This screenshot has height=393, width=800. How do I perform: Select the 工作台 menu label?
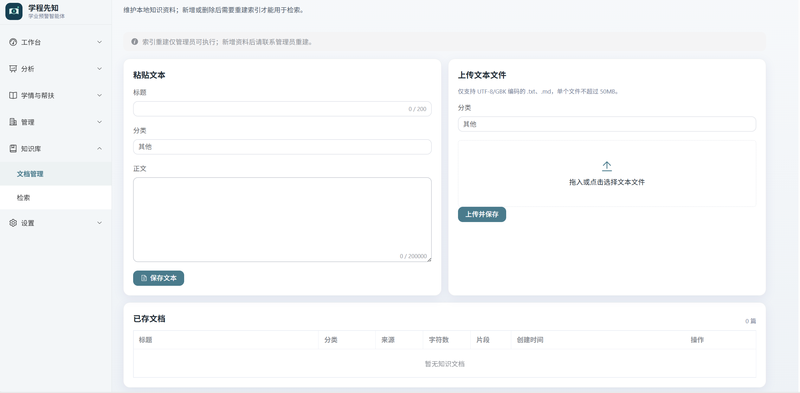(31, 42)
